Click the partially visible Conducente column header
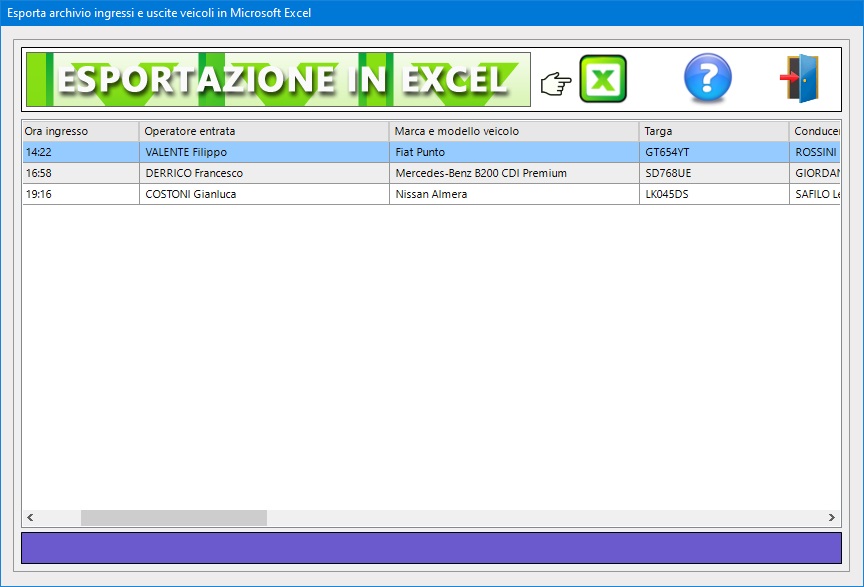 click(815, 131)
